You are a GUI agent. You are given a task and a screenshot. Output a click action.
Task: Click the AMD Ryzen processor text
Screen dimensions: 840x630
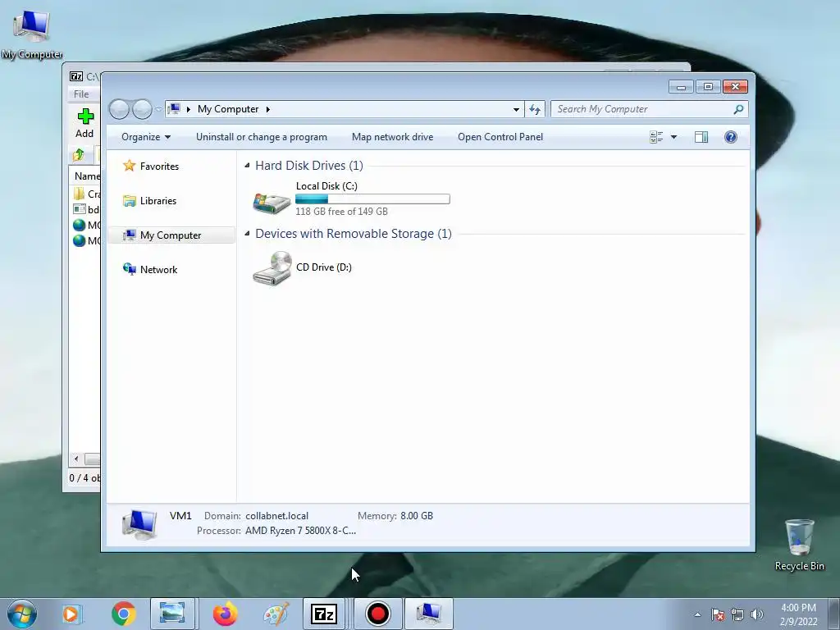(300, 531)
